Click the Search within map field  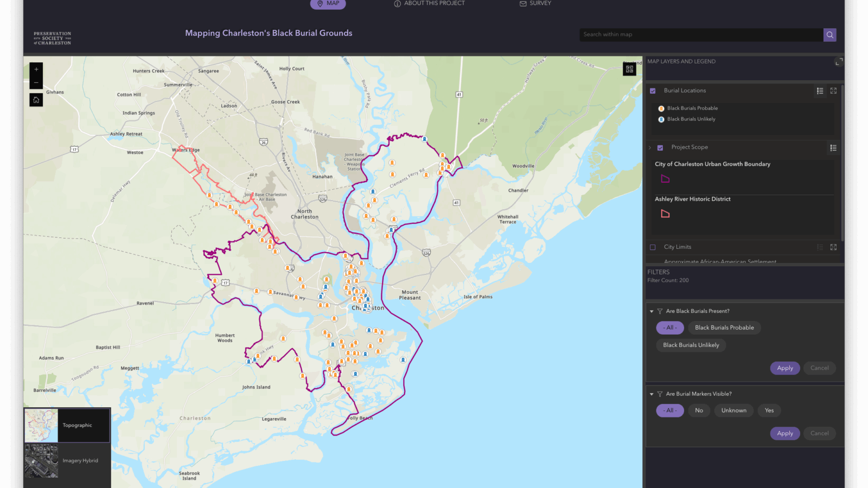coord(701,35)
